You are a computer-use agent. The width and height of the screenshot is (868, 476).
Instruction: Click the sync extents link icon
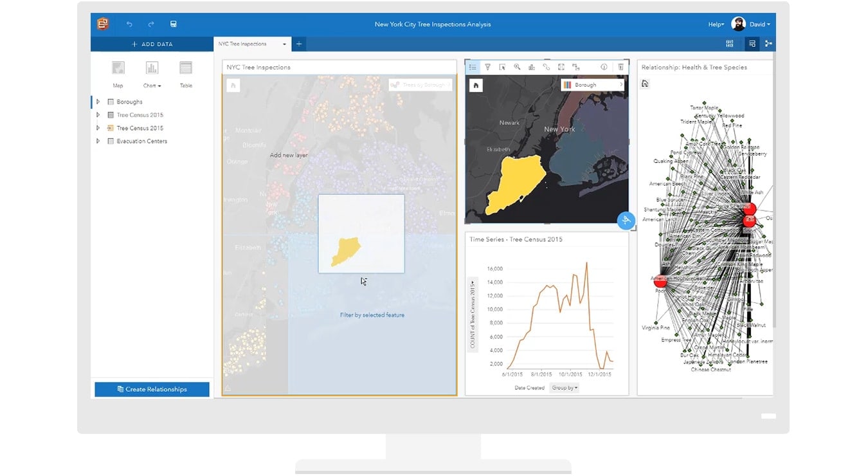click(547, 67)
